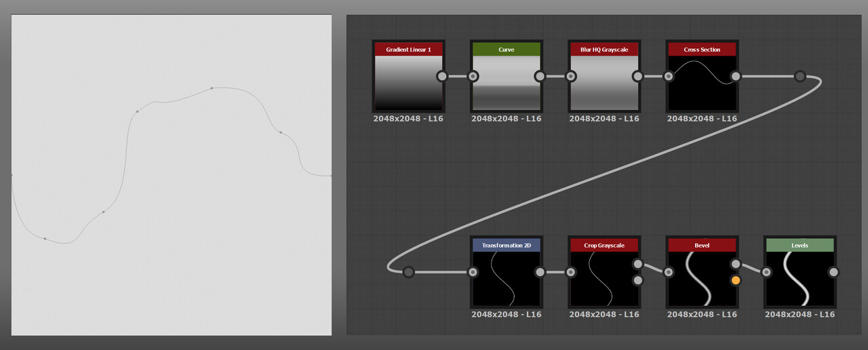Click the Levels node output connector
This screenshot has height=350, width=868.
point(833,273)
